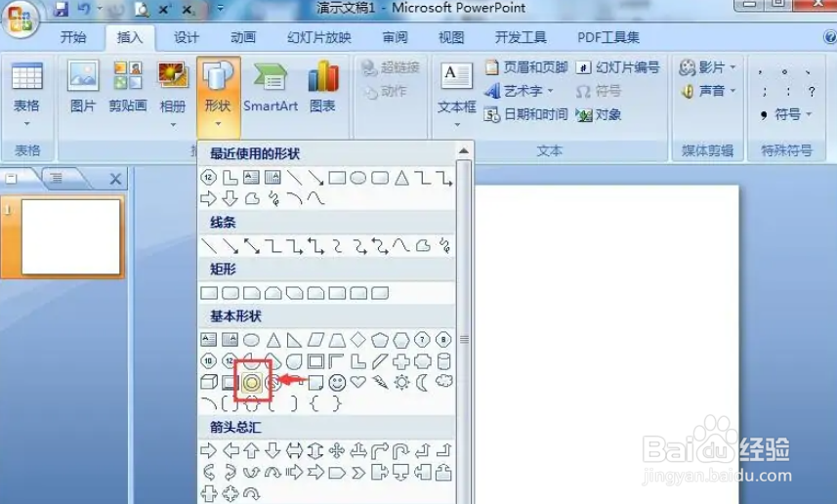Pick the Right Triangle shape

pyautogui.click(x=294, y=340)
